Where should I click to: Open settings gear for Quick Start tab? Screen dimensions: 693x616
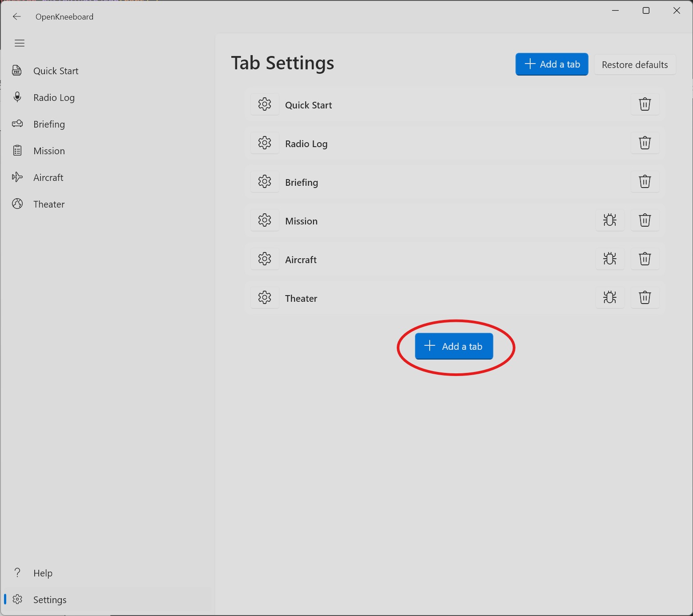coord(265,104)
